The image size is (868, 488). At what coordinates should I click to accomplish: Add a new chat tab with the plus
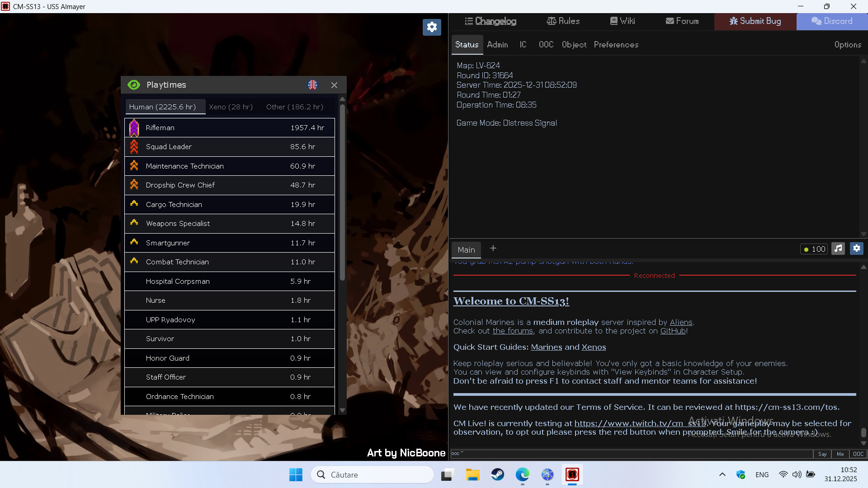coord(493,249)
